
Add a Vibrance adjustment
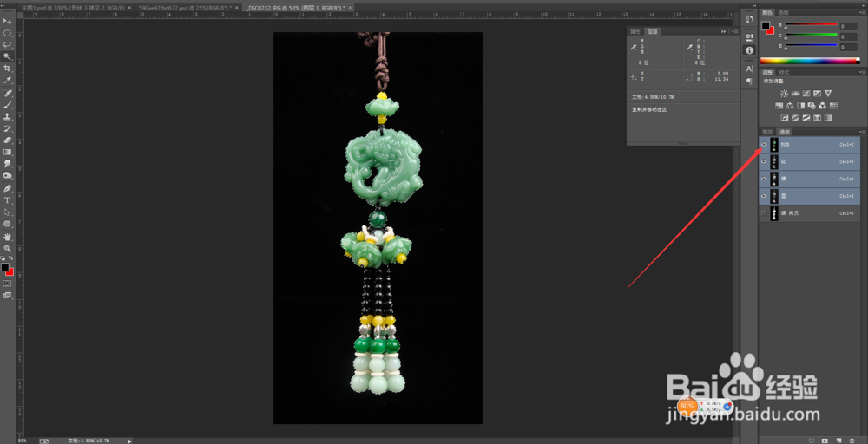828,94
